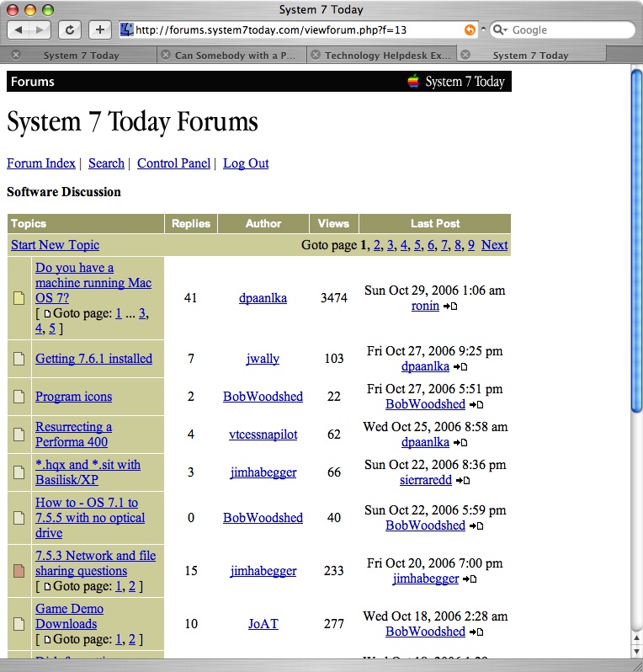Go to page 9 of the forum

point(471,245)
